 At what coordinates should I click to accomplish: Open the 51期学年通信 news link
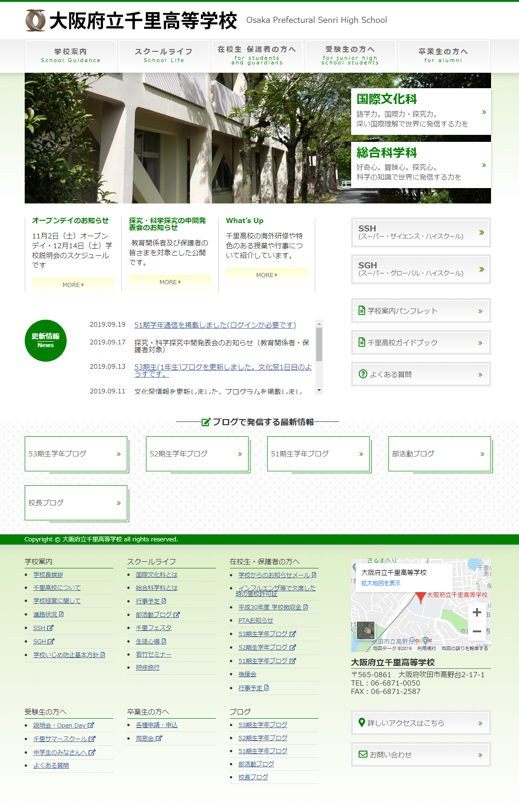coord(215,325)
